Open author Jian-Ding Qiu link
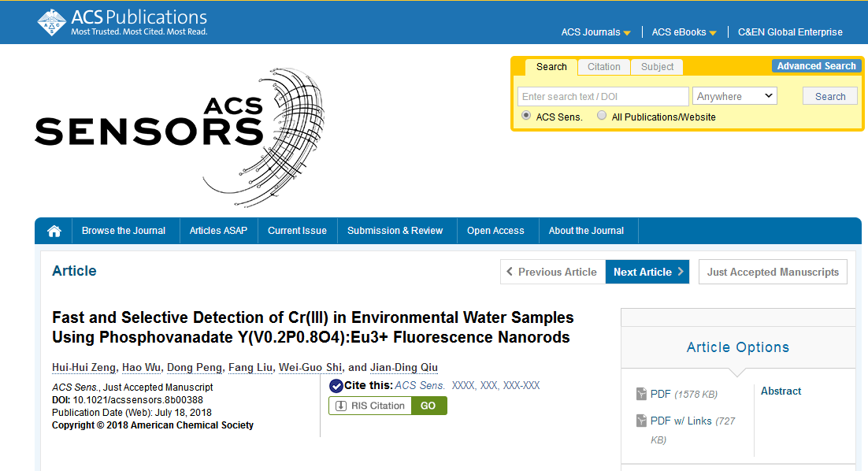This screenshot has height=471, width=868. (x=403, y=368)
